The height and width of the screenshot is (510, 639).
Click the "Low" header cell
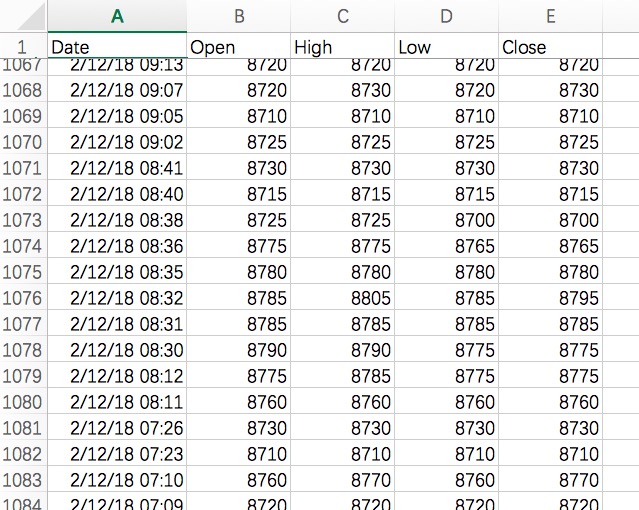(x=446, y=47)
